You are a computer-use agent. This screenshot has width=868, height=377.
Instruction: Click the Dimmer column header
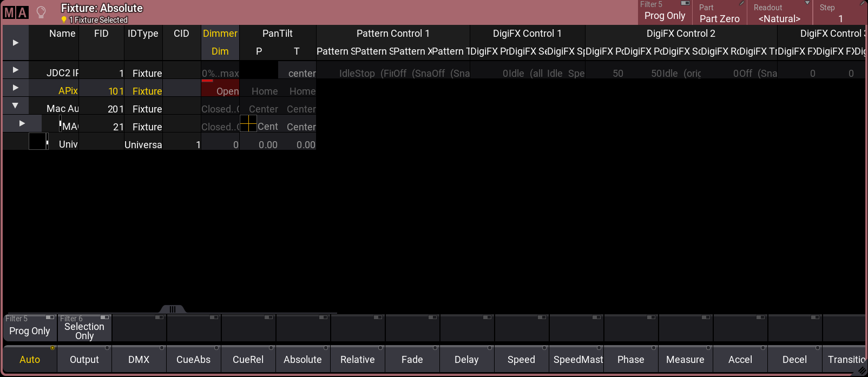pos(220,34)
